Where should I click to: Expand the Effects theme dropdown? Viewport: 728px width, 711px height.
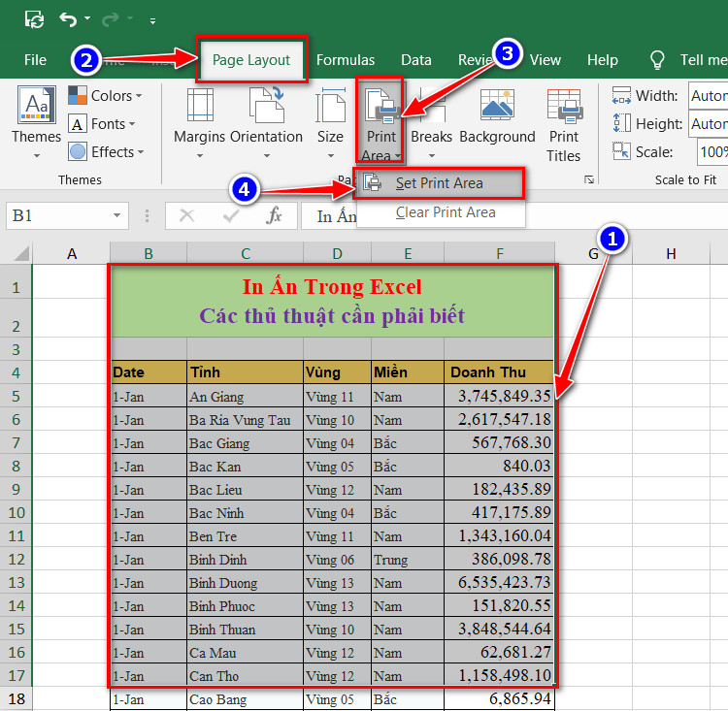107,151
